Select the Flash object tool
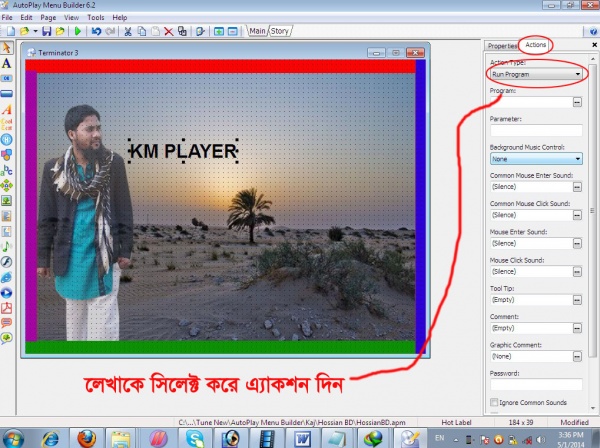This screenshot has height=448, width=600. coord(7,262)
